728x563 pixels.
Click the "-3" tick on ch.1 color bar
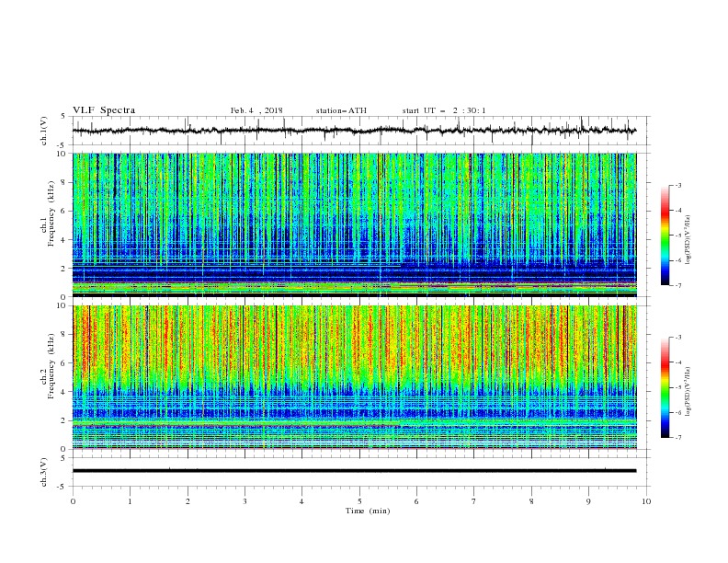[677, 185]
